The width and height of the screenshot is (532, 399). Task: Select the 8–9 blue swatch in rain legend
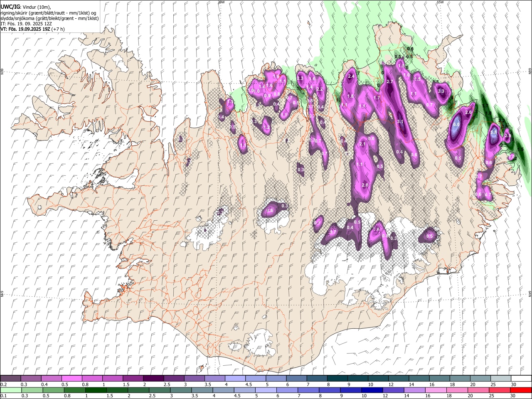(x=330, y=390)
